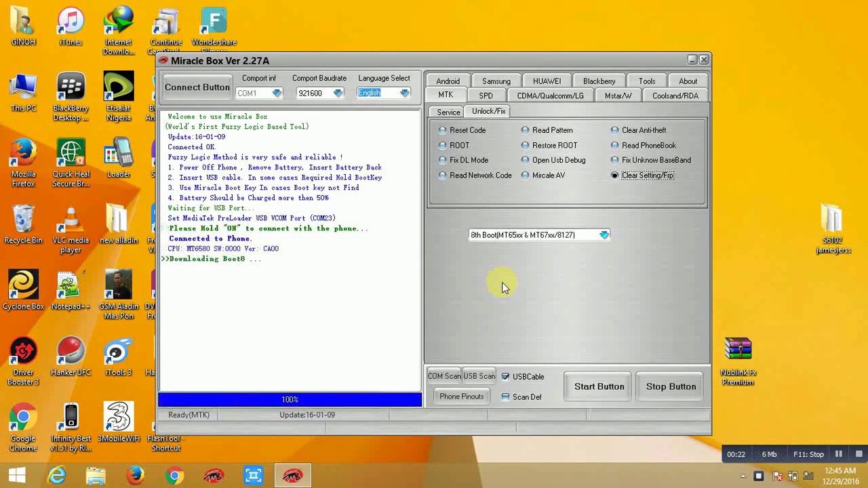Screen dimensions: 868x488
Task: Open Internet Explorer from the taskbar
Action: pos(56,475)
